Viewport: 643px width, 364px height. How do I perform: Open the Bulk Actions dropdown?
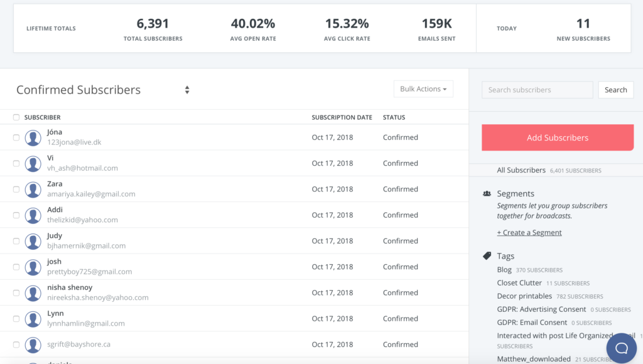pos(423,88)
